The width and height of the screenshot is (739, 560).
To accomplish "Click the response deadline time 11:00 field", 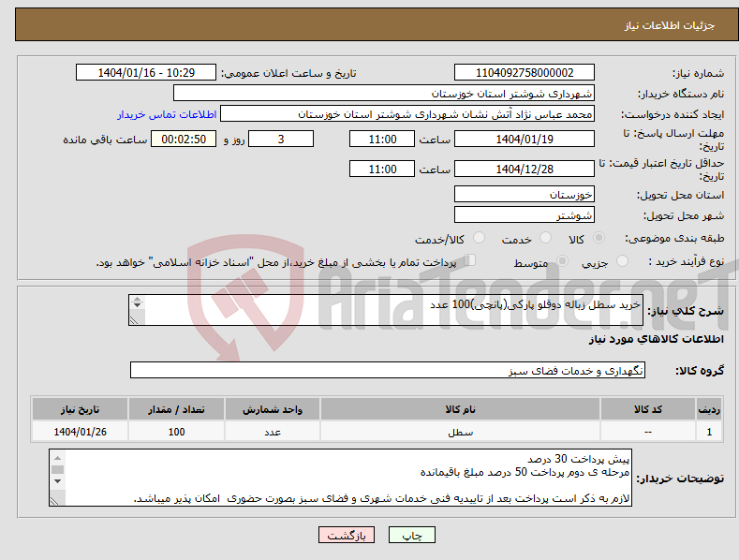I will tap(382, 139).
